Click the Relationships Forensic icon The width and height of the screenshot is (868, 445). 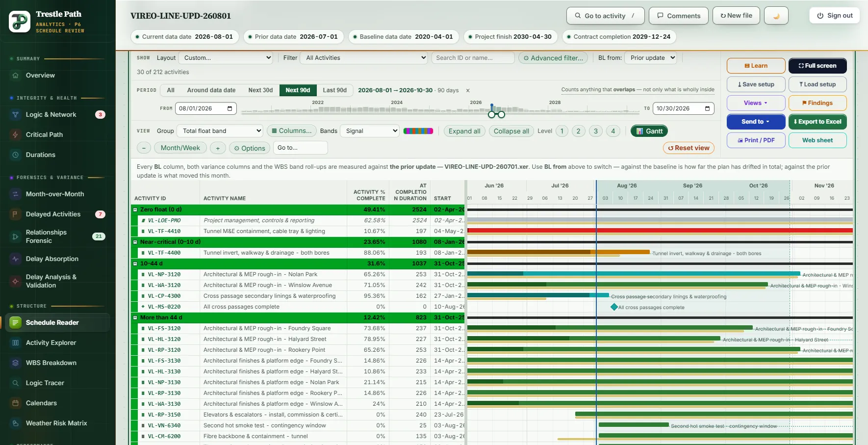point(16,236)
